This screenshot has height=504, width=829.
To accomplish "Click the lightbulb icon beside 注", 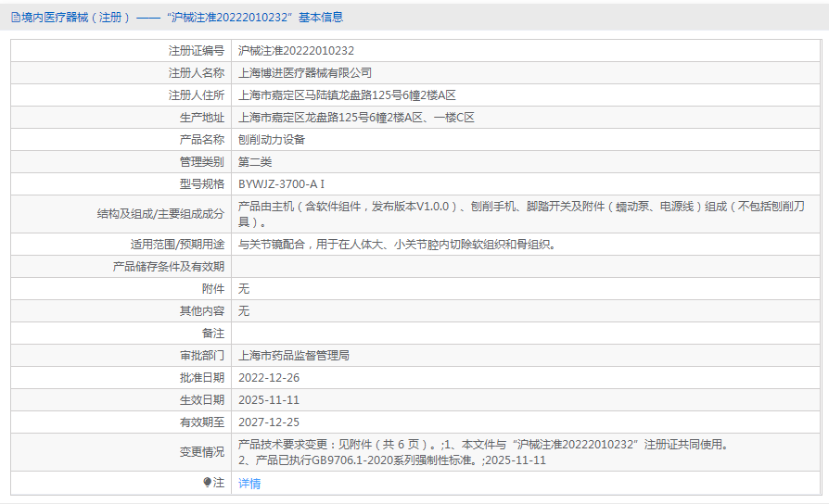I will point(207,483).
